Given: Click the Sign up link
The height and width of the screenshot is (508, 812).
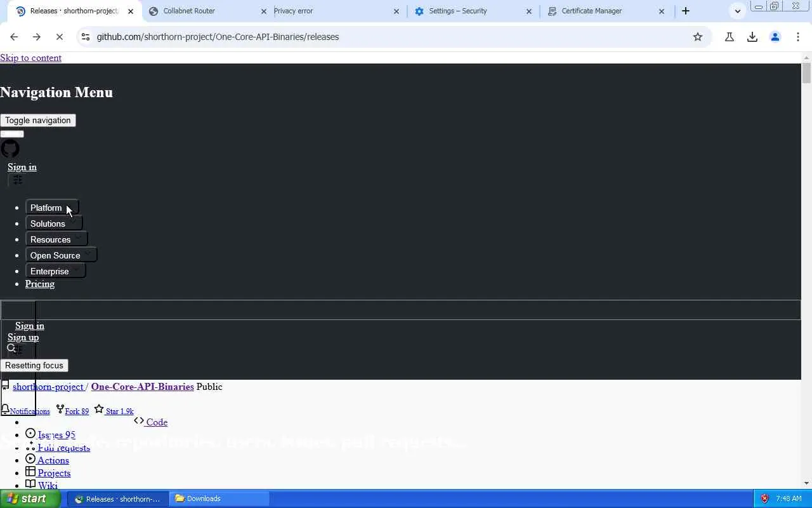Looking at the screenshot, I should point(23,337).
